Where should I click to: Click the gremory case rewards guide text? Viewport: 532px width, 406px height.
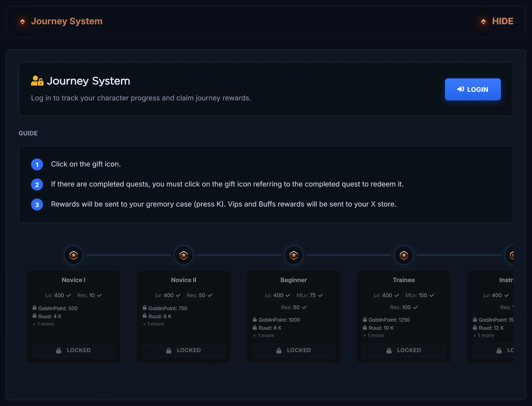pos(223,204)
